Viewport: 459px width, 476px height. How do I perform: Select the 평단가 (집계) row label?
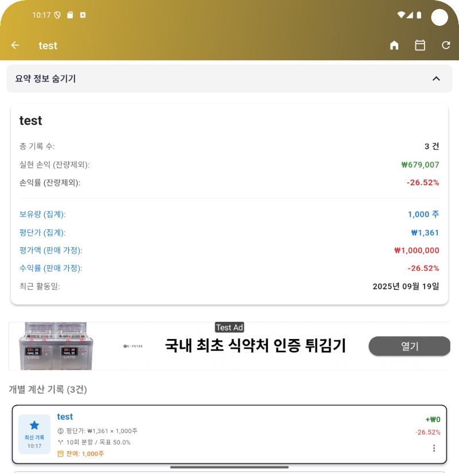click(x=42, y=233)
